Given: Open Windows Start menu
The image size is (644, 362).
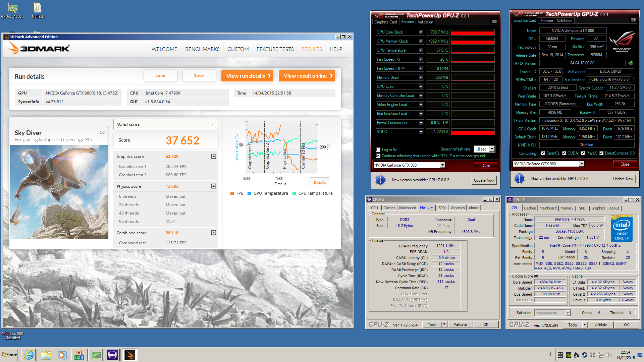Looking at the screenshot, I should coord(9,355).
